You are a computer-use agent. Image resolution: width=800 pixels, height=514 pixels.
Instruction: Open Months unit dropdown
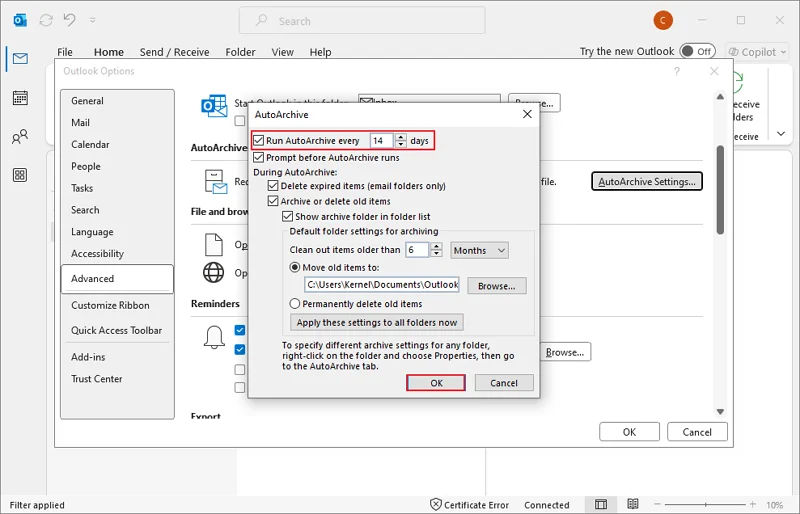[x=479, y=250]
